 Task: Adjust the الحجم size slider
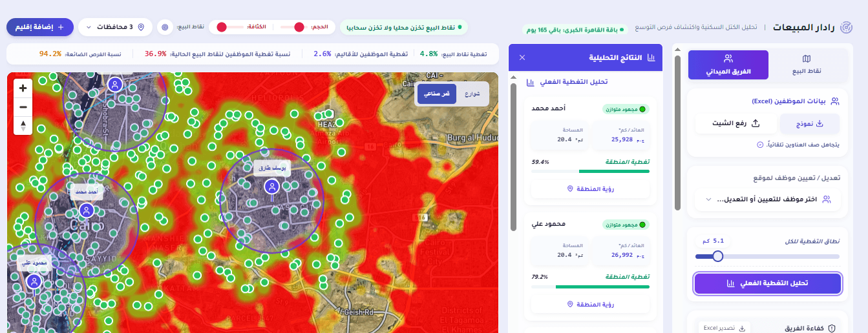pos(299,27)
